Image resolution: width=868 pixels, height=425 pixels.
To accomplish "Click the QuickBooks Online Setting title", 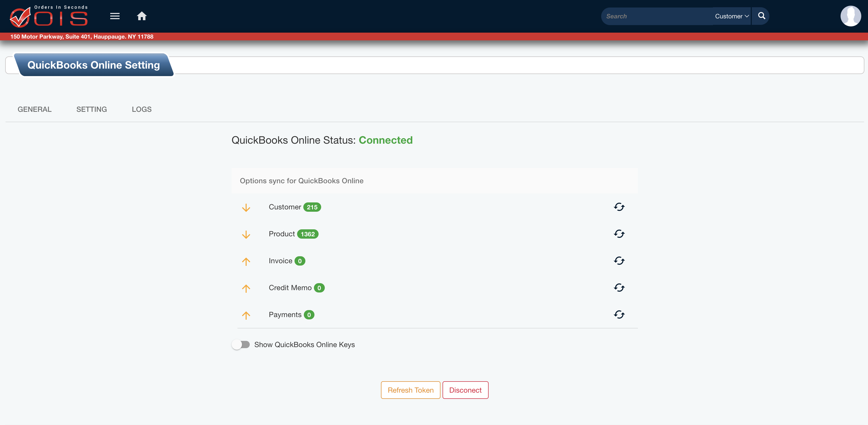I will [94, 65].
